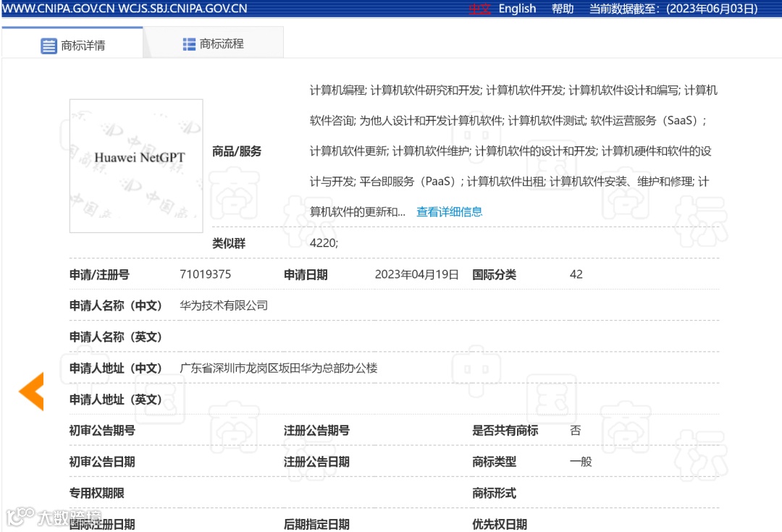Viewport: 782px width, 532px height.
Task: Click the 初审公告期号 label
Action: pyautogui.click(x=102, y=430)
